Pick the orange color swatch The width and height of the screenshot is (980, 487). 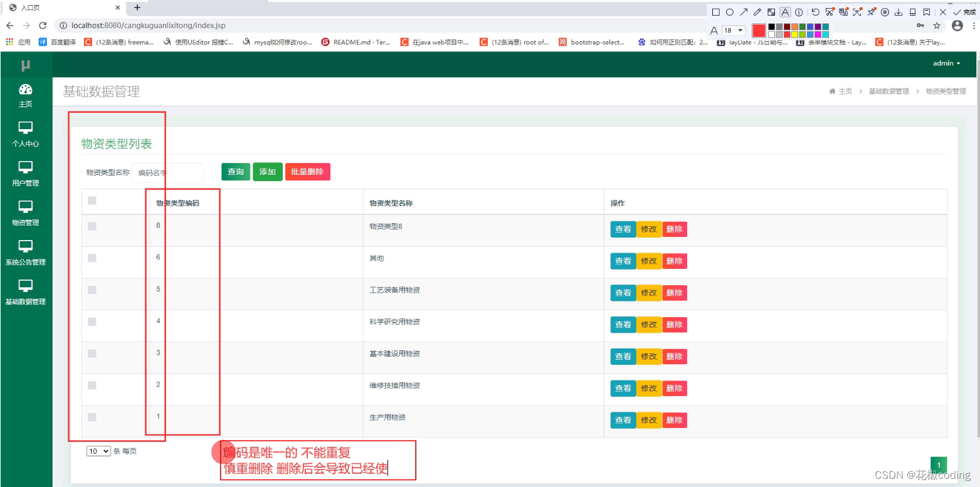tap(794, 27)
